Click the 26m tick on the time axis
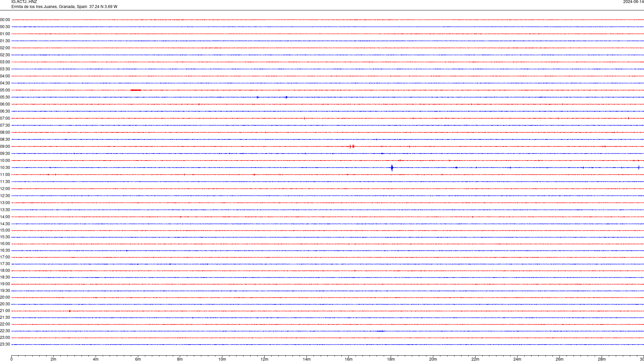 pyautogui.click(x=559, y=359)
